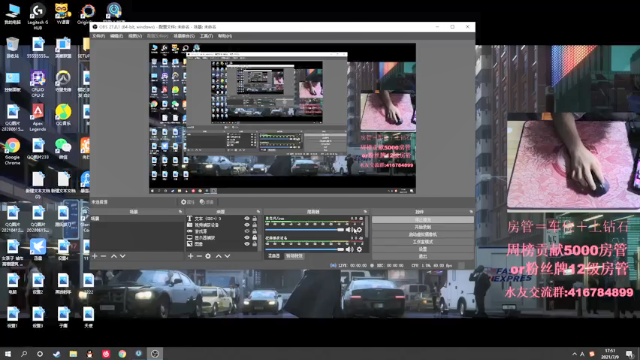Mute the lower mixer channel speaker icon
Image resolution: width=640 pixels, height=360 pixels.
pos(350,249)
